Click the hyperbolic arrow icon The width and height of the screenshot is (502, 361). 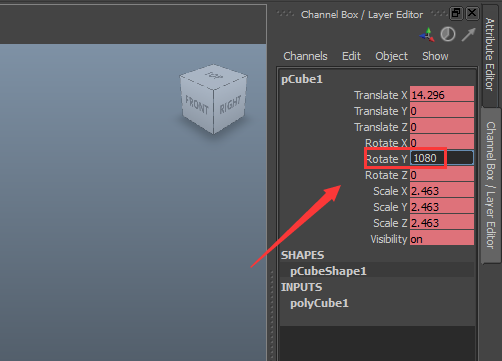(468, 34)
